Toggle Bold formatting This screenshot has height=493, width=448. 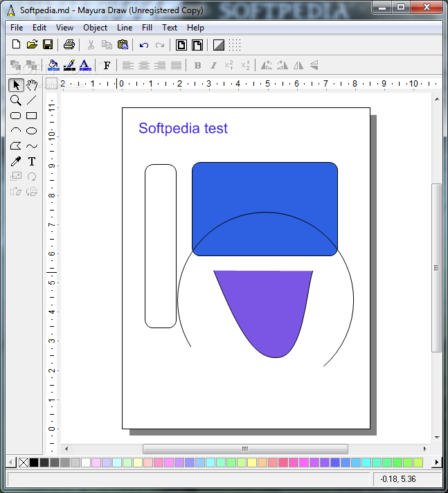pyautogui.click(x=197, y=65)
